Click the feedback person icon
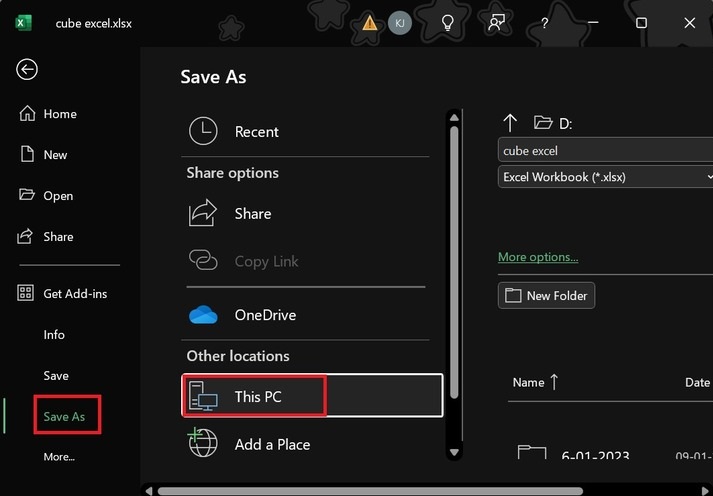Image resolution: width=713 pixels, height=496 pixels. coord(496,23)
